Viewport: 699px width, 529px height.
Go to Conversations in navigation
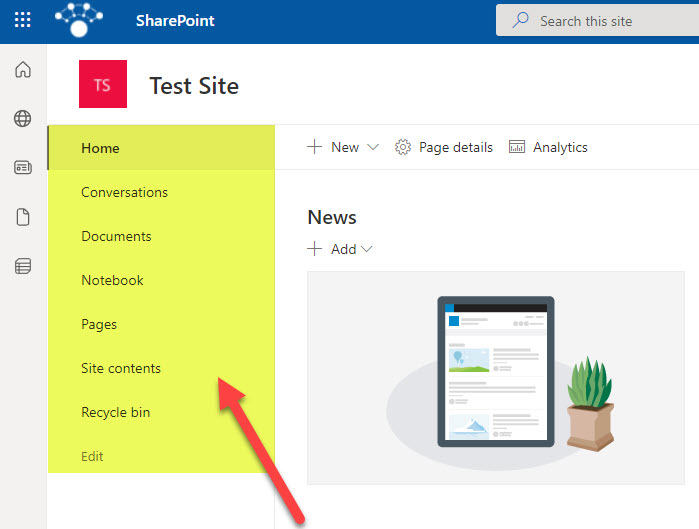(124, 192)
